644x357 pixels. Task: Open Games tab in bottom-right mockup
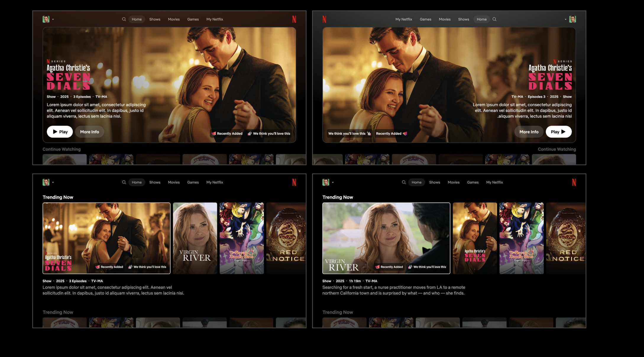pos(473,182)
